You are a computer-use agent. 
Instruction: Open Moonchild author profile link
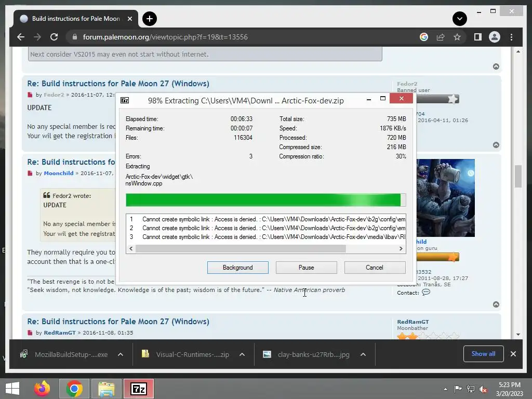click(x=58, y=173)
